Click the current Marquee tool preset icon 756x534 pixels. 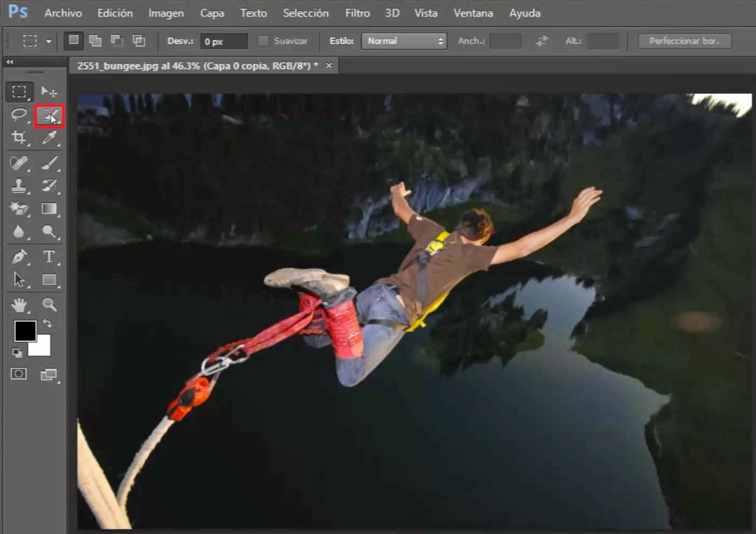[30, 41]
